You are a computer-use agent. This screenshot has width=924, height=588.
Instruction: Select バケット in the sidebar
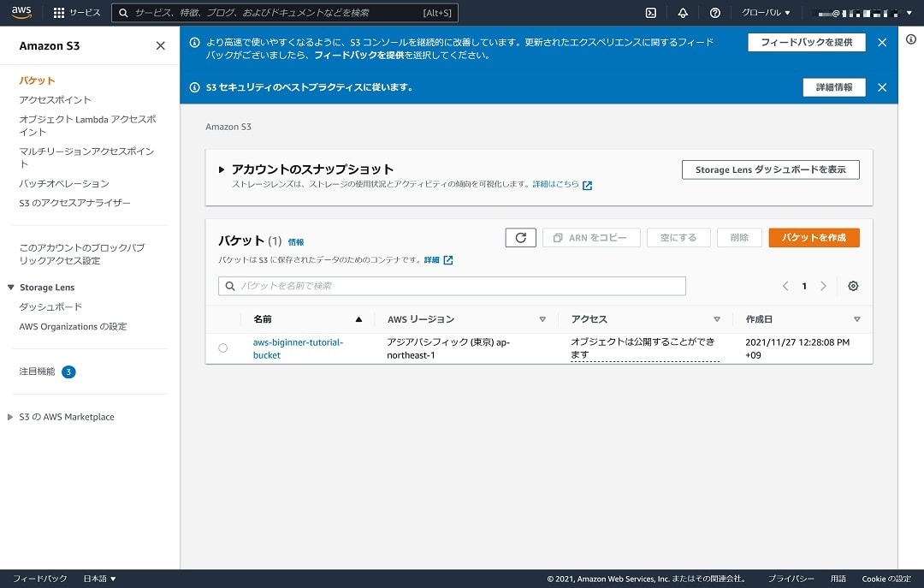point(37,80)
